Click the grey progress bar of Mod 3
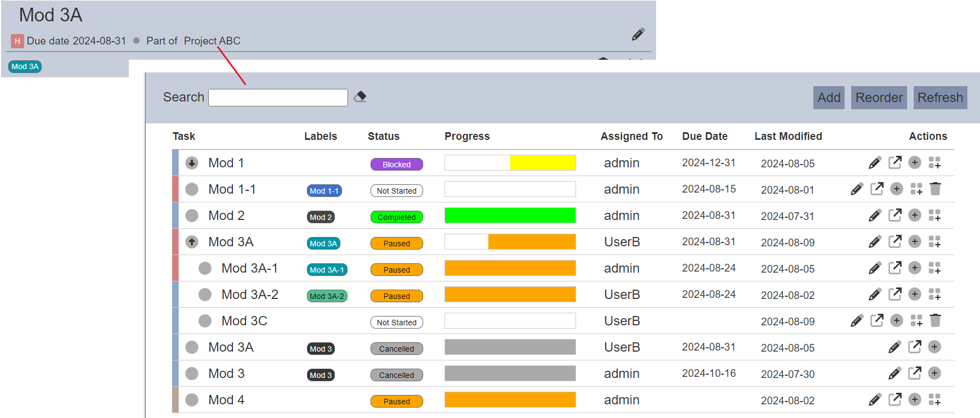The image size is (980, 418). click(x=510, y=374)
